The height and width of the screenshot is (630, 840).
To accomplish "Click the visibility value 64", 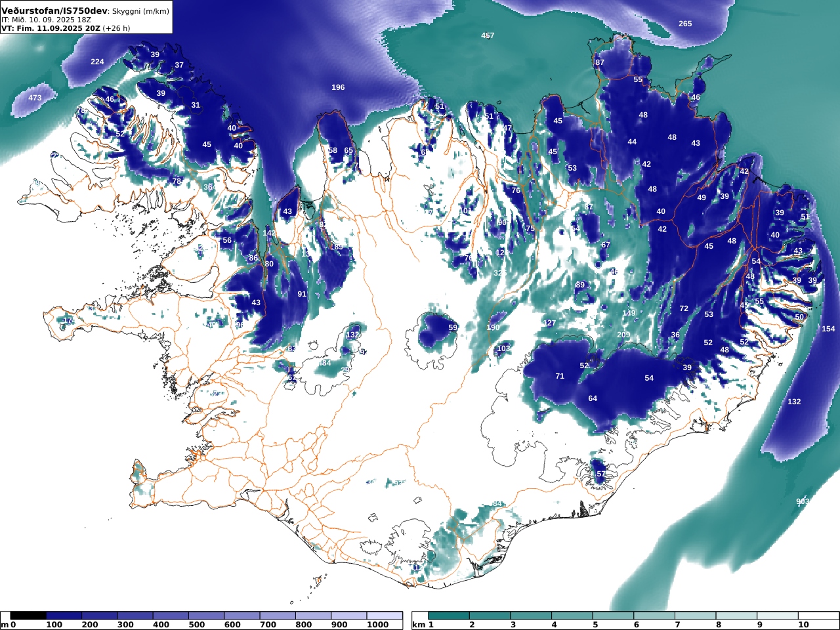I will click(593, 398).
